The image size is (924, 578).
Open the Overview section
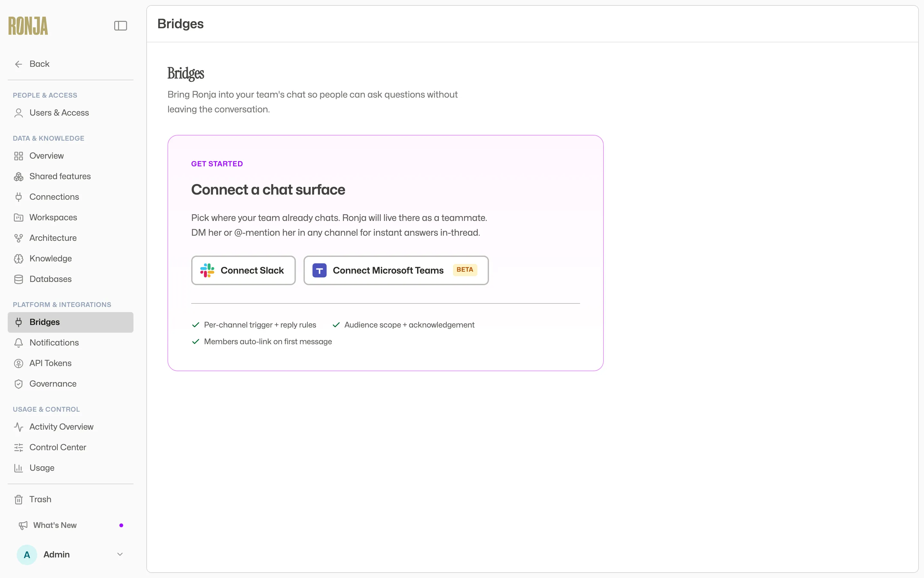[x=71, y=156]
